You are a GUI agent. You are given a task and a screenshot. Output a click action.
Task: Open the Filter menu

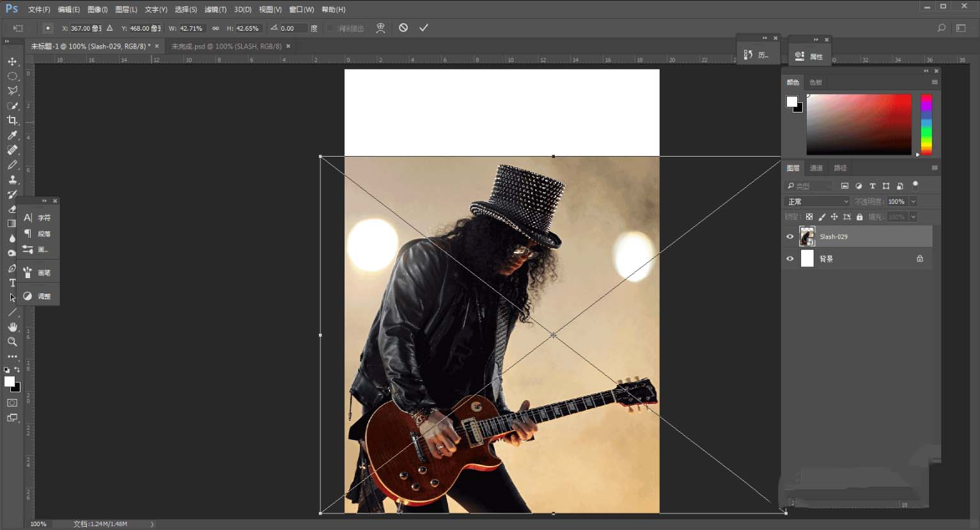click(x=215, y=10)
